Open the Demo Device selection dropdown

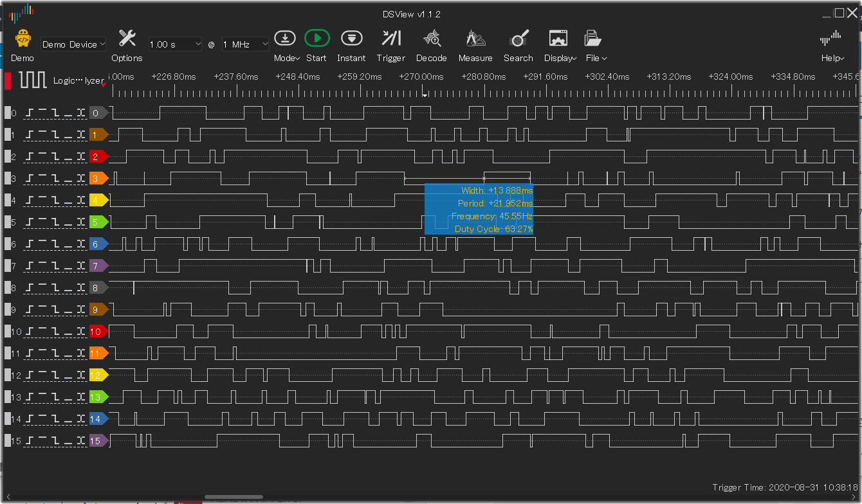click(x=73, y=44)
